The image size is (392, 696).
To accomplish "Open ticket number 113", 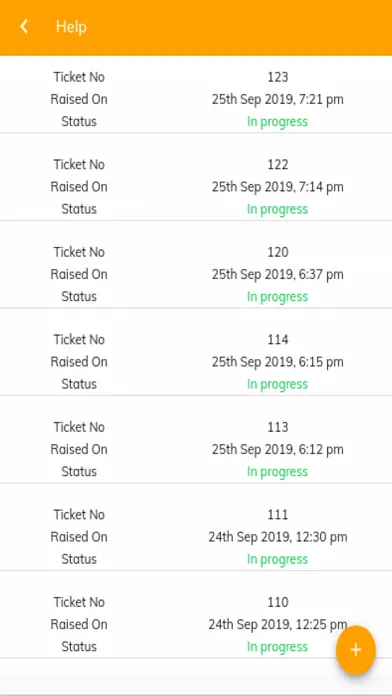I will 196,449.
